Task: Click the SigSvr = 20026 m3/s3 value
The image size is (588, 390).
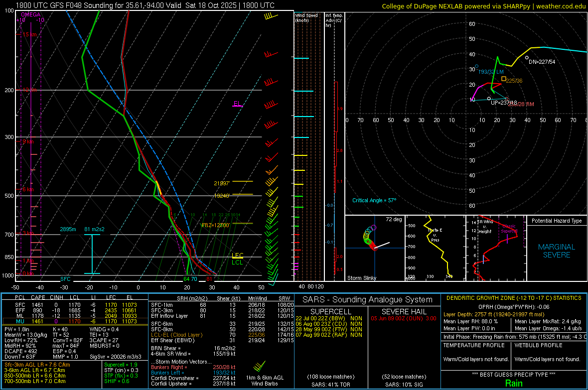Action: (x=116, y=357)
